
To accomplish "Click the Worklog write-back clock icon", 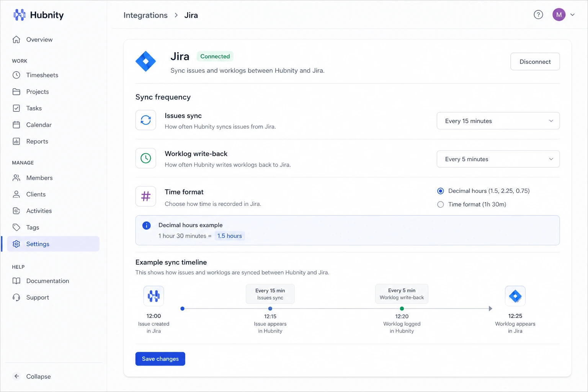I will (146, 158).
